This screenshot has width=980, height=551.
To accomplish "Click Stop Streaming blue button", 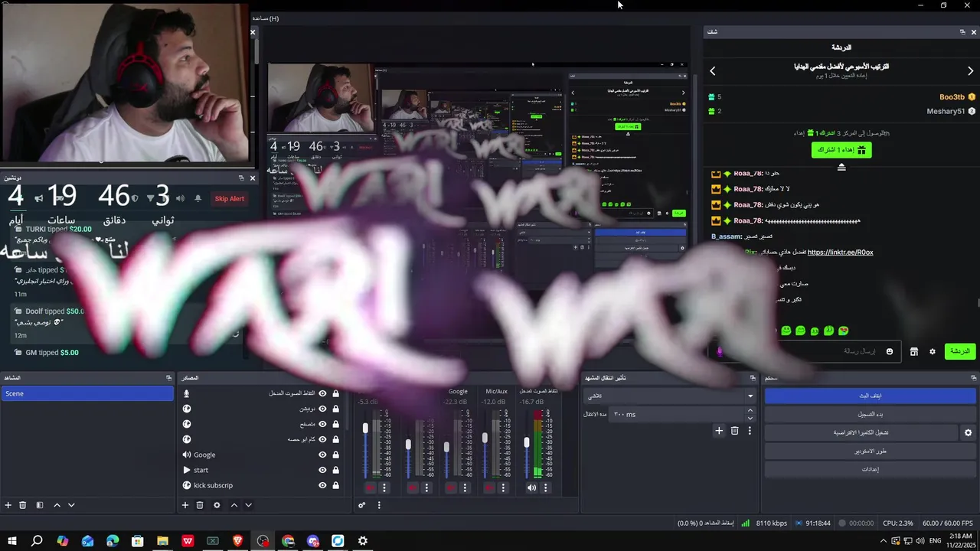I will (x=871, y=396).
